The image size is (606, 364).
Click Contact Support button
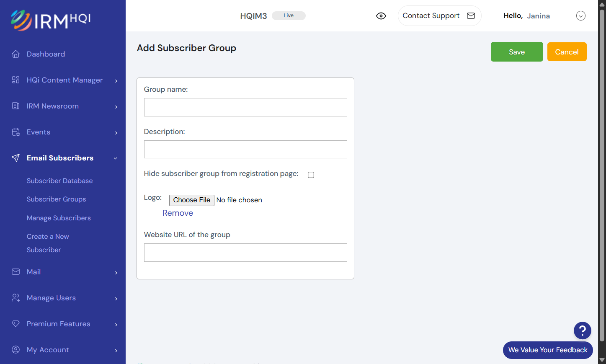coord(439,16)
